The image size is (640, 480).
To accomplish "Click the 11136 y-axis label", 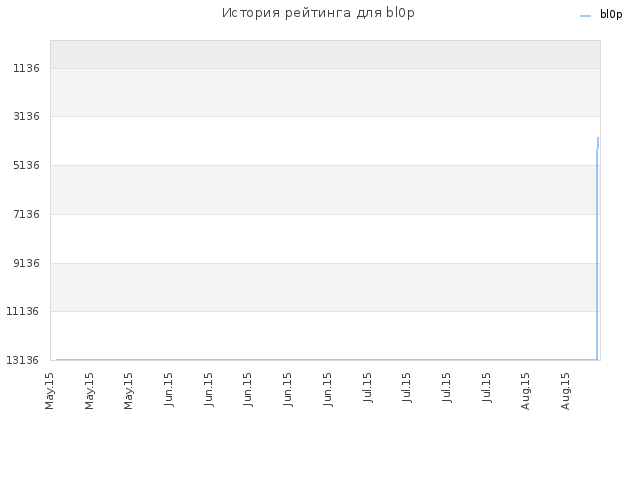I will point(23,311).
